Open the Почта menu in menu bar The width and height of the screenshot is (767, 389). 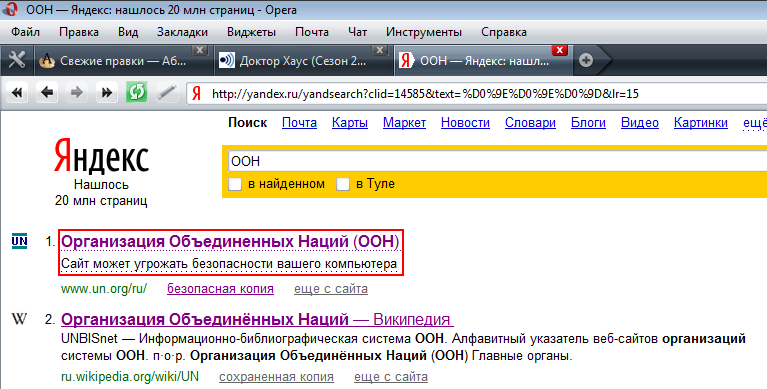(x=312, y=32)
